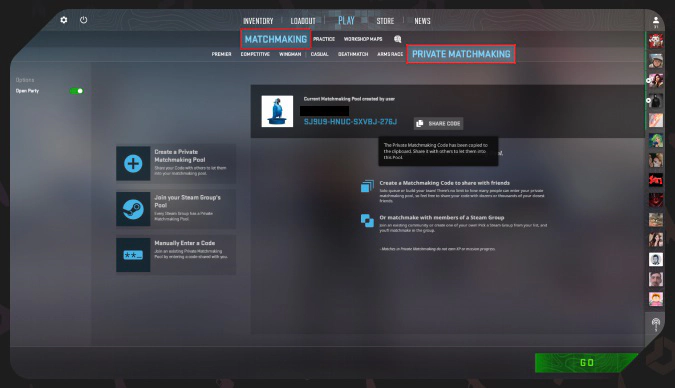Click 'Or matchmake with members of a Steam Group'
Image resolution: width=675 pixels, height=388 pixels.
442,217
